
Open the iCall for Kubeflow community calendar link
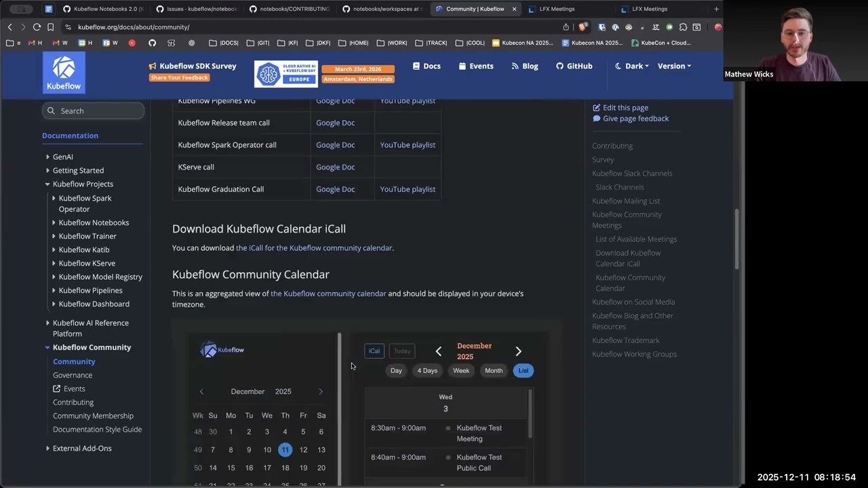click(x=314, y=248)
